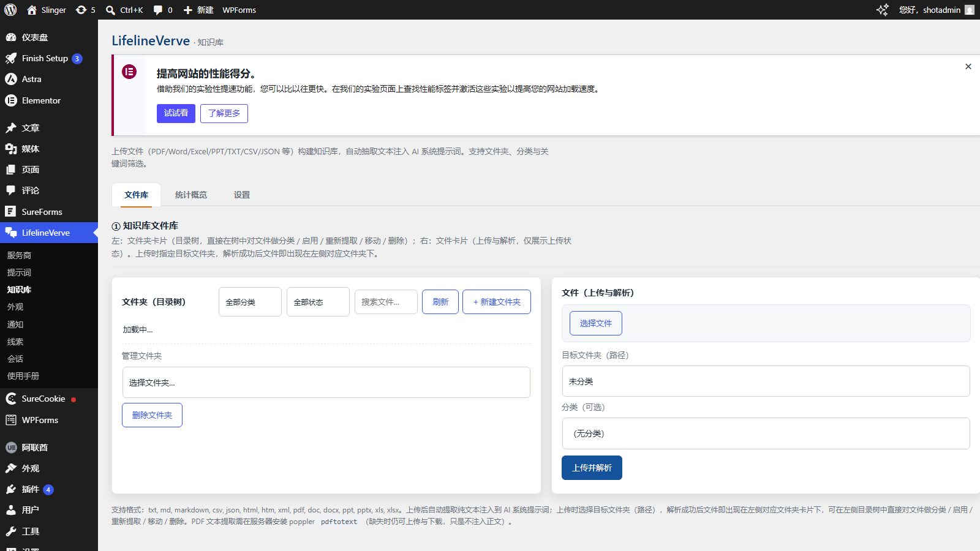Click the 评论 comment icon in sidebar

11,190
